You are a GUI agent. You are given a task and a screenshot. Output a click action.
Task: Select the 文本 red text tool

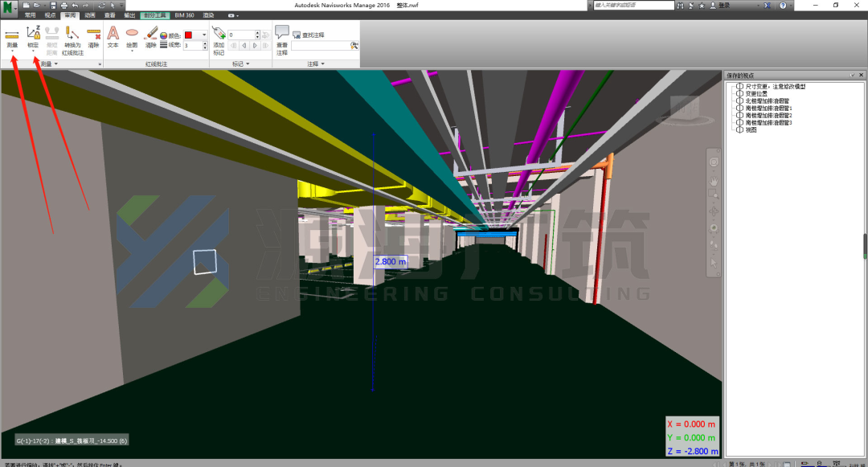point(113,36)
